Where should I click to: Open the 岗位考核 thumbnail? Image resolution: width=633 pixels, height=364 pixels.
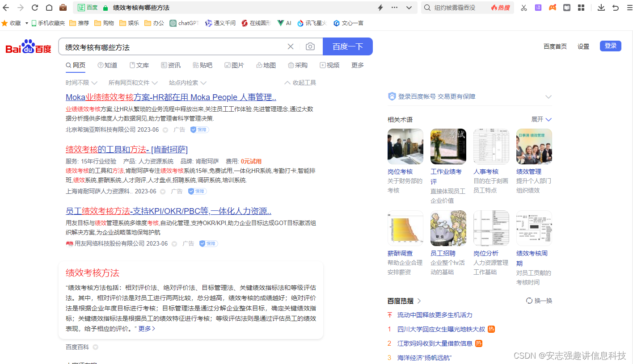click(405, 146)
